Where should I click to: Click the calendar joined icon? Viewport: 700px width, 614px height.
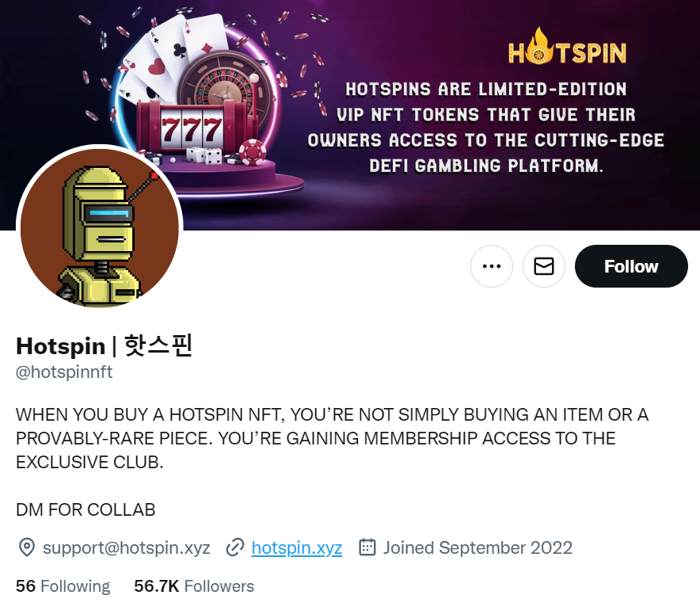[x=367, y=547]
